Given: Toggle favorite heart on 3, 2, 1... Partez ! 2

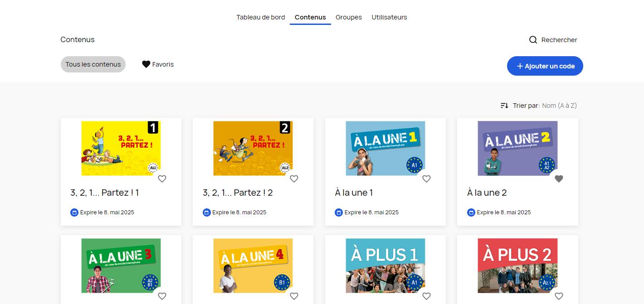Looking at the screenshot, I should 294,179.
